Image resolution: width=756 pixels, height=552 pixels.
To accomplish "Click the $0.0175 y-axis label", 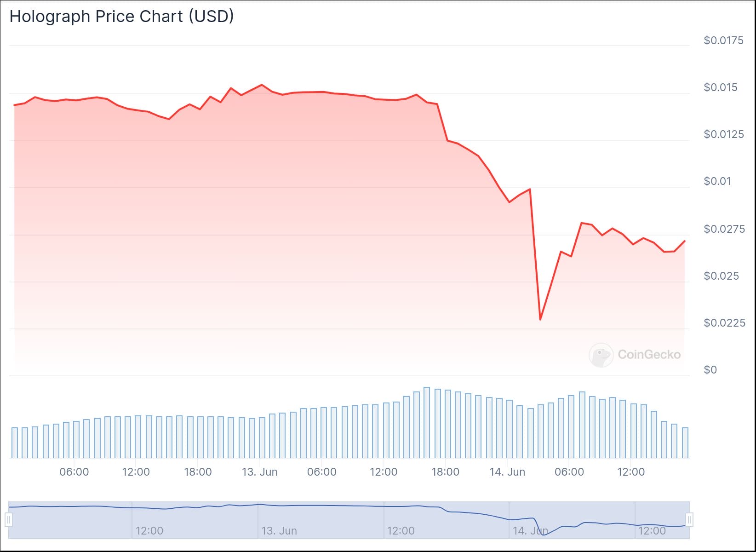I will pos(723,40).
